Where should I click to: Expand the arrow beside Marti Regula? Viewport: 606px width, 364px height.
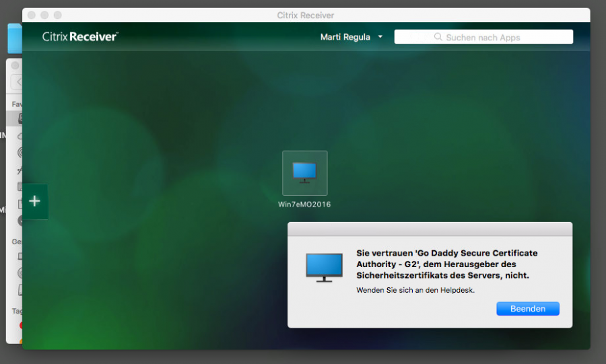[380, 37]
